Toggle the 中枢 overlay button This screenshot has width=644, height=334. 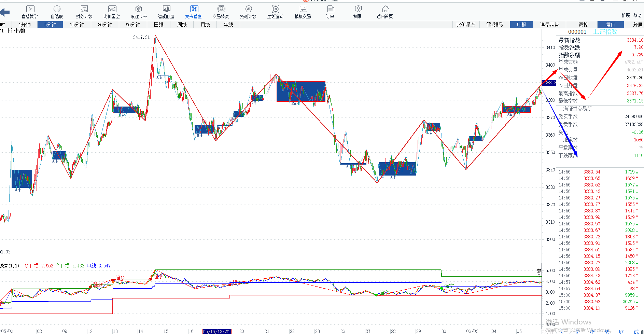pyautogui.click(x=521, y=25)
